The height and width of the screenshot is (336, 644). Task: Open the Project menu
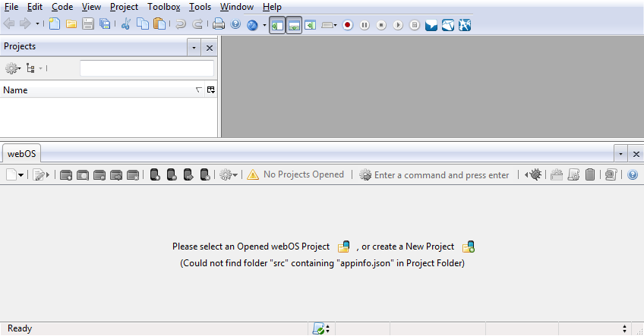[124, 7]
